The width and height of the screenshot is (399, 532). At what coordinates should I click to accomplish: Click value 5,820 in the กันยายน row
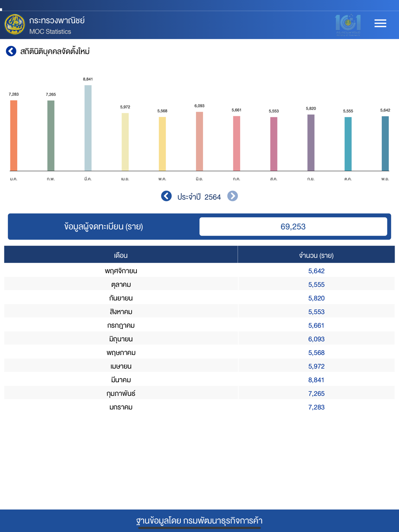pos(316,298)
